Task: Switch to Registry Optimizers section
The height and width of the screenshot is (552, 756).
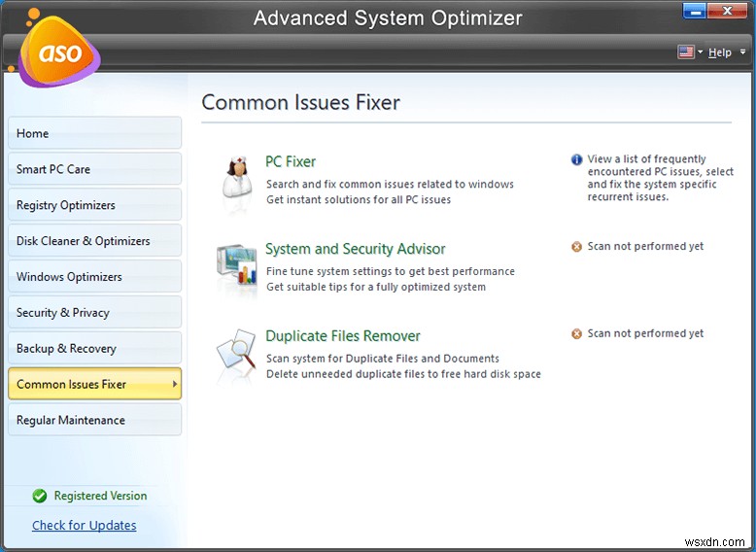Action: (x=94, y=205)
